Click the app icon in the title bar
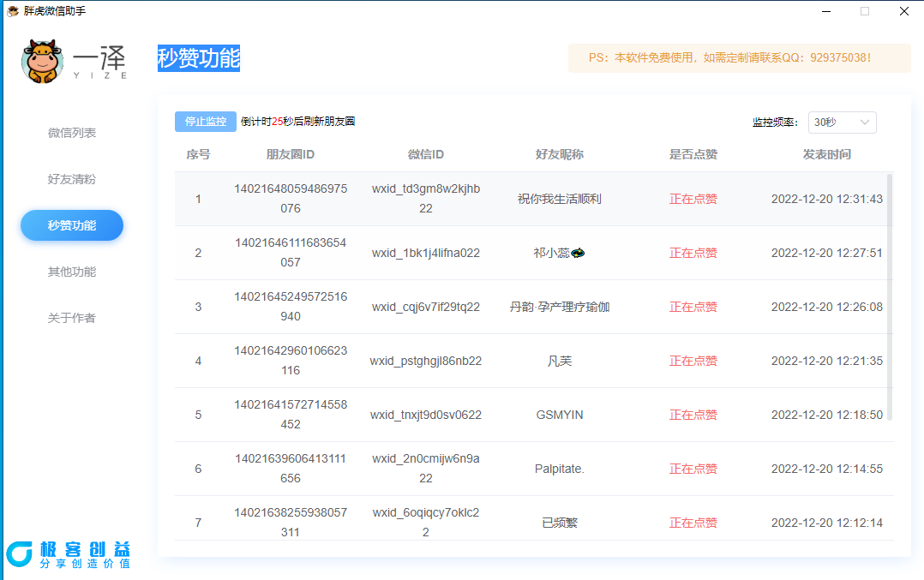 (13, 11)
